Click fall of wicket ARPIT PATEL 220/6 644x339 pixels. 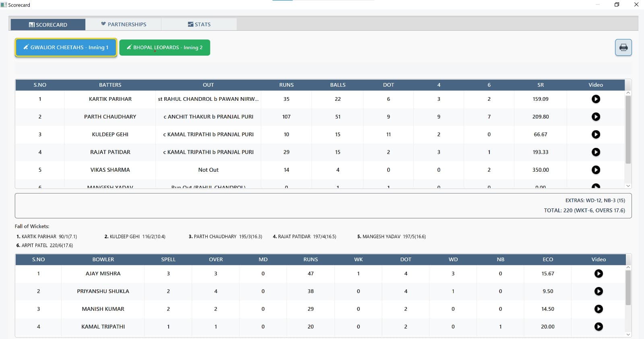click(45, 245)
